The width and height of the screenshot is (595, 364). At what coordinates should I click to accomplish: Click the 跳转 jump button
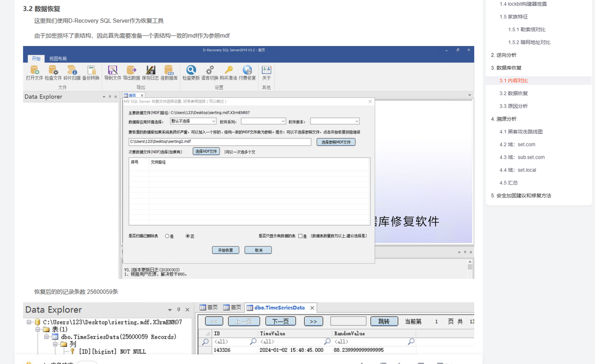click(383, 321)
